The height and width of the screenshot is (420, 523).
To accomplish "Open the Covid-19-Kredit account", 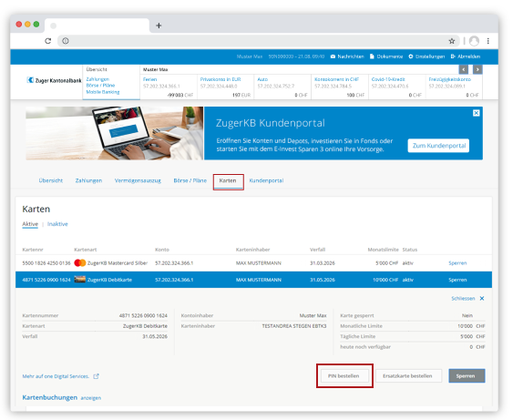I will tap(397, 87).
